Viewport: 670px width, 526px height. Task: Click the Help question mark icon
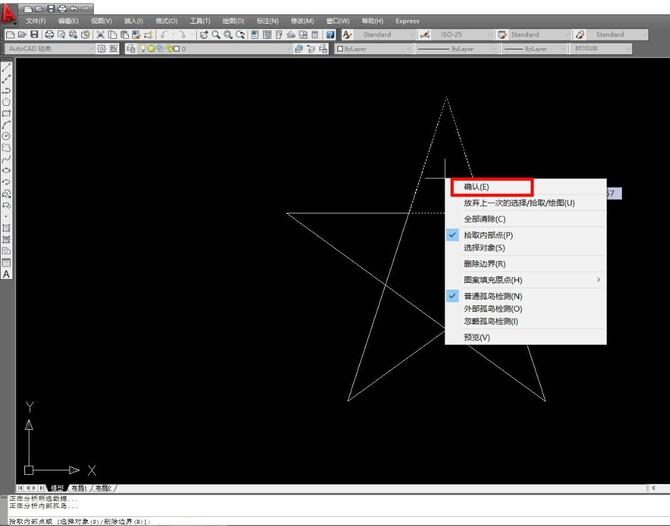coord(330,34)
